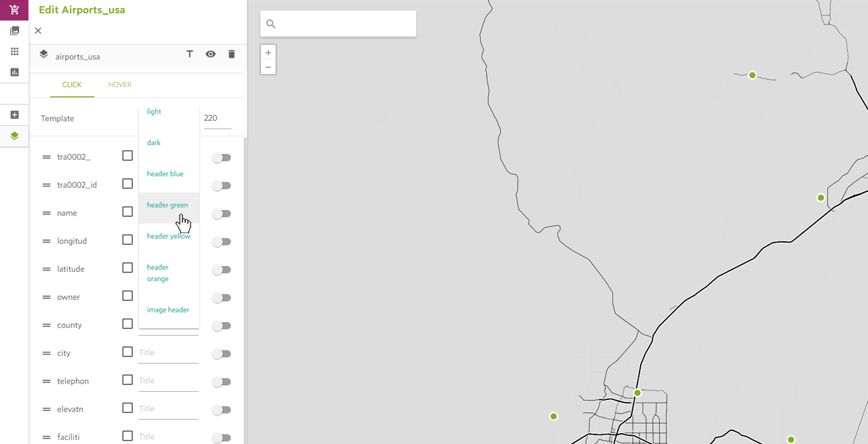This screenshot has width=868, height=444.
Task: Enable the toggle switch for county row
Action: [x=221, y=326]
